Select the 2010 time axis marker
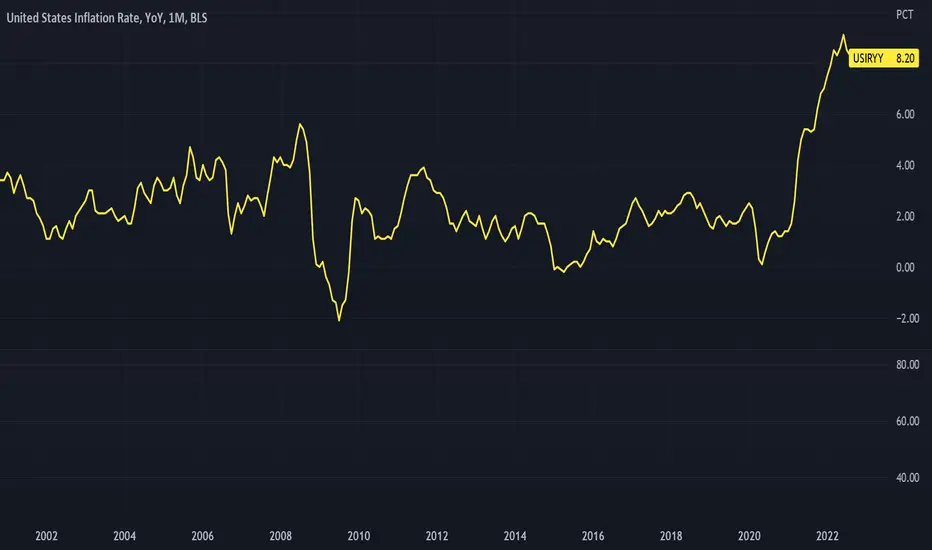The height and width of the screenshot is (550, 932). tap(358, 536)
